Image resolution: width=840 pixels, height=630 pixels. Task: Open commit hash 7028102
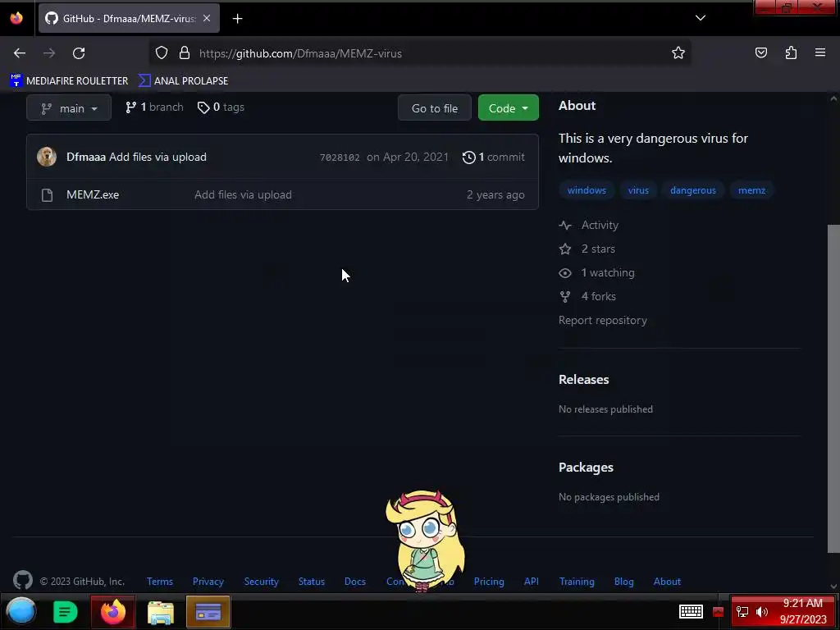340,157
